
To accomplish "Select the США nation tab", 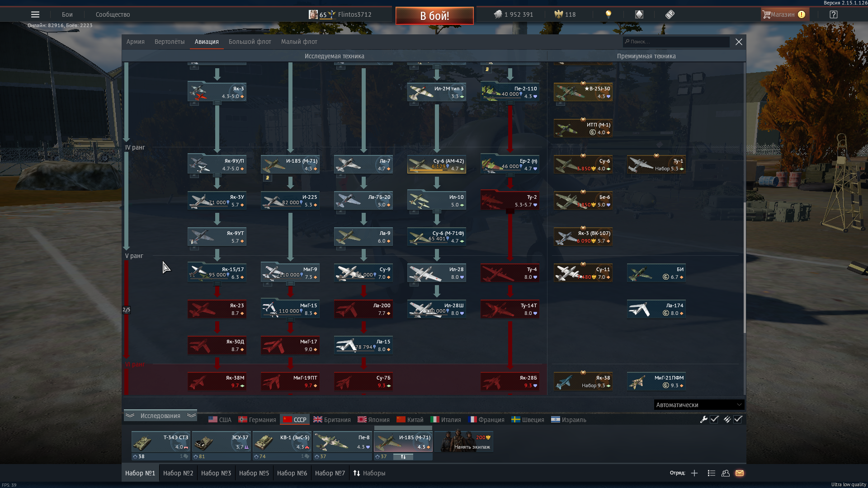I will coord(220,420).
